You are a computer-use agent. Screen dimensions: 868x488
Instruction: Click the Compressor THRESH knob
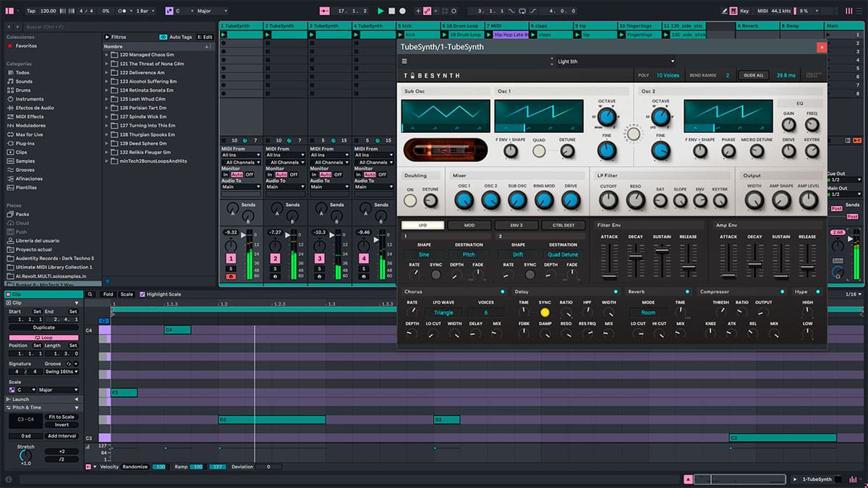pyautogui.click(x=721, y=312)
